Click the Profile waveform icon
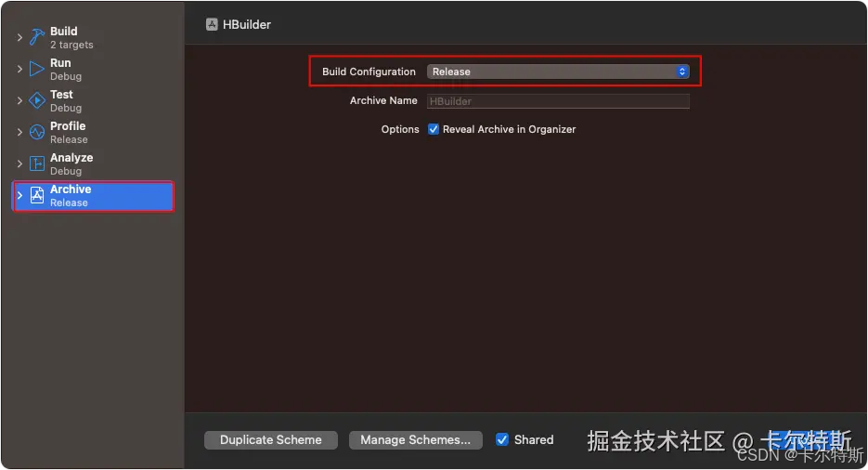Screen dimensions: 868x470 (37, 132)
